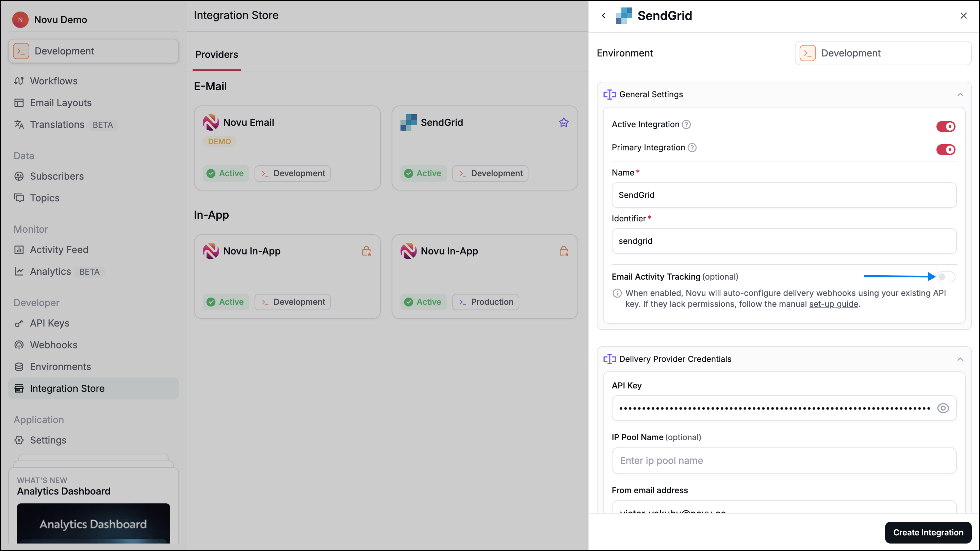Viewport: 980px width, 551px height.
Task: Disable the Primary Integration toggle
Action: tap(946, 149)
